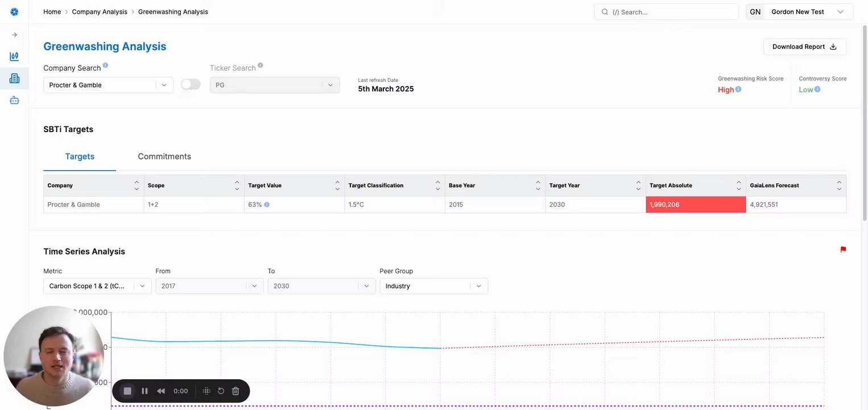Open the analytics chart sidebar icon

[14, 56]
